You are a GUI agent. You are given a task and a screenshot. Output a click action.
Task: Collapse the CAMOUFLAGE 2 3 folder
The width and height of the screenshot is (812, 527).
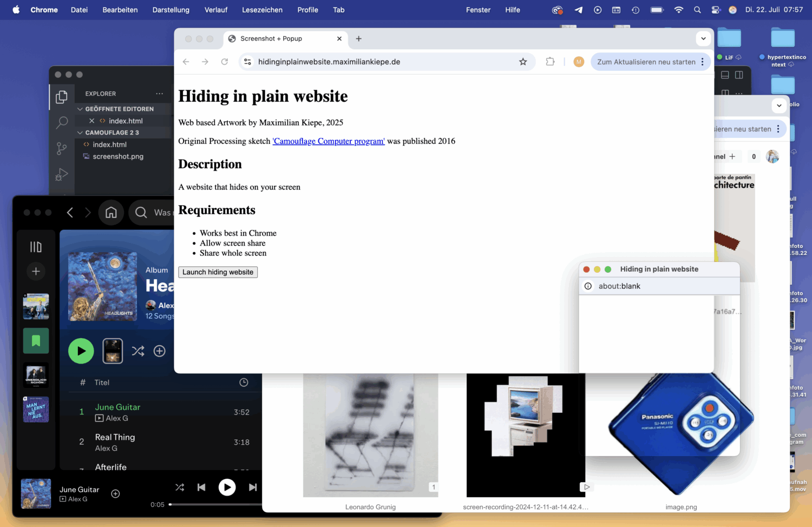tap(81, 133)
